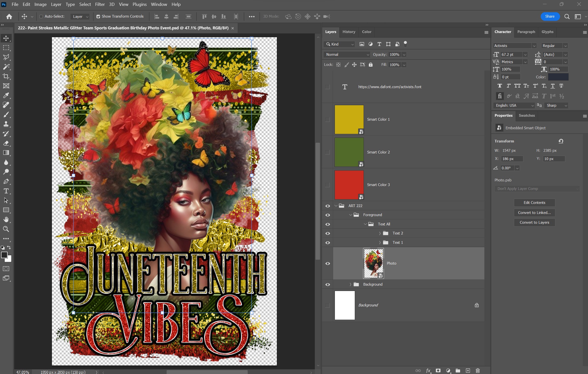
Task: Uncheck Show Transform Controls checkbox
Action: coord(98,16)
